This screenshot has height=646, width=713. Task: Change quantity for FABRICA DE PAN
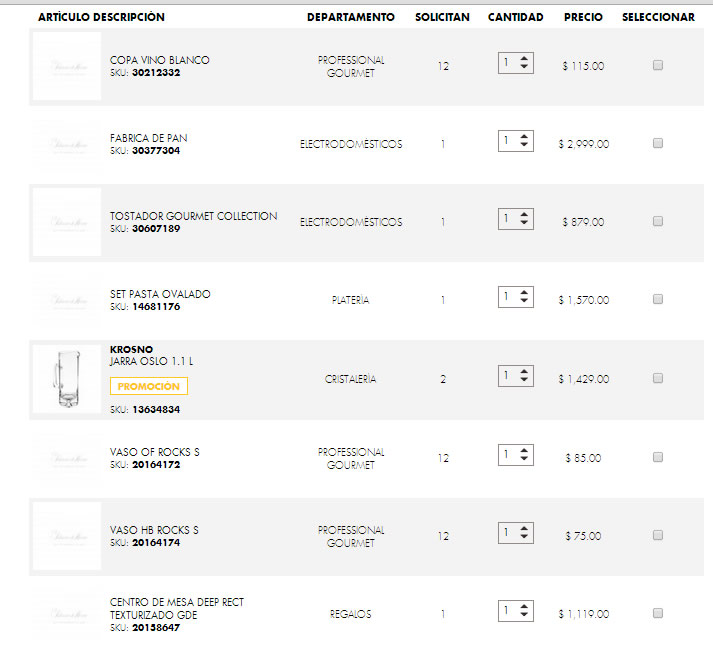coord(516,141)
